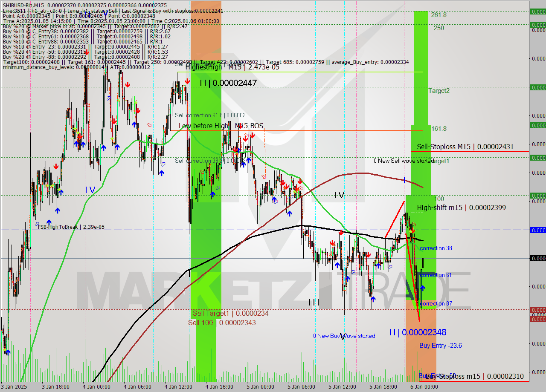Screen dimensions: 546x392
Task: Select the 'Buy Entry -23.6' label
Action: pyautogui.click(x=441, y=346)
